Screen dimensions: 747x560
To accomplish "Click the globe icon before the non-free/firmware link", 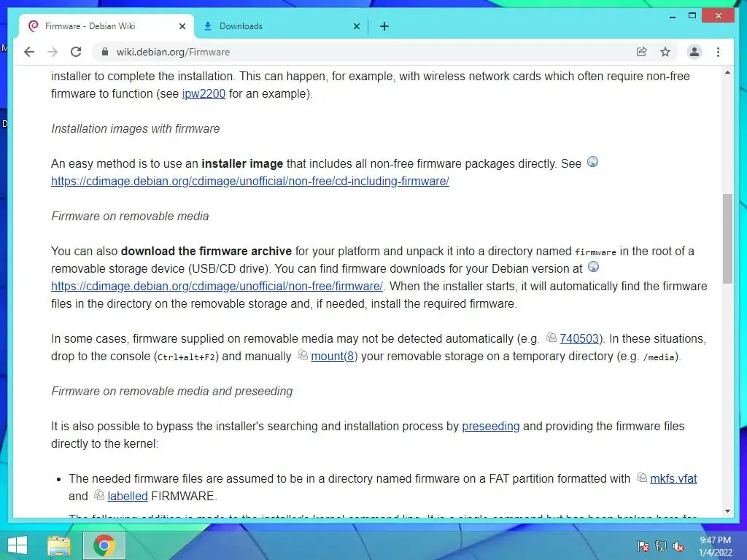I will pos(593,267).
